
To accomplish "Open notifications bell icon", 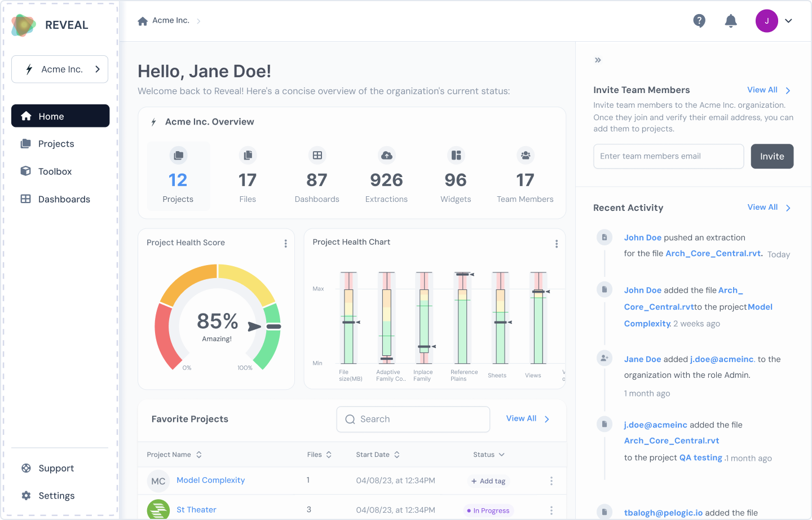I will click(731, 21).
